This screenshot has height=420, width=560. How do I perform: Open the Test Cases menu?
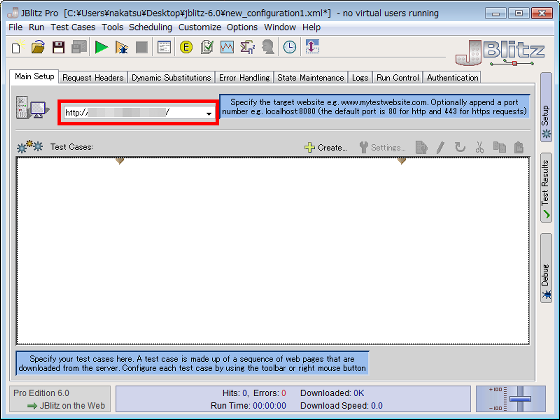[x=73, y=27]
